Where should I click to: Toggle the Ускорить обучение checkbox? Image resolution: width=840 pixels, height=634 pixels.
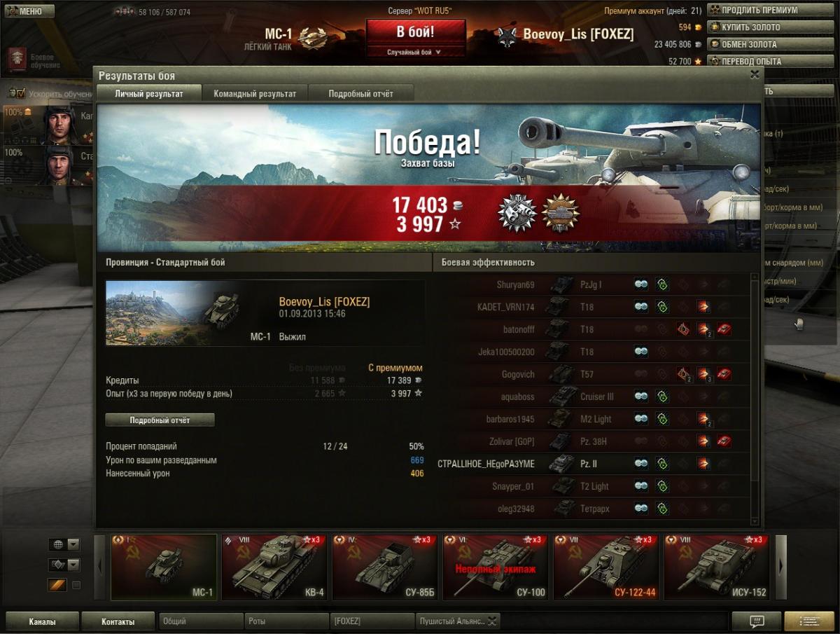20,93
